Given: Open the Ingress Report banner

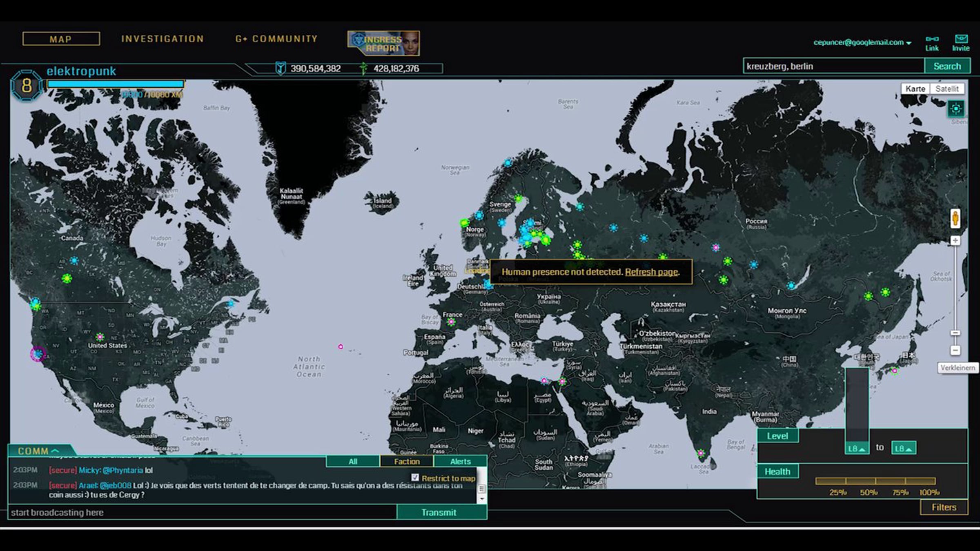Looking at the screenshot, I should pyautogui.click(x=383, y=43).
